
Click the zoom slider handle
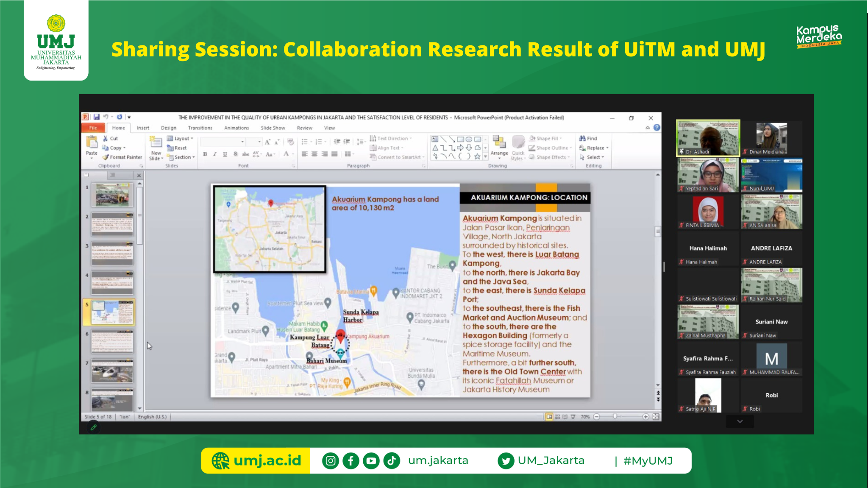pos(615,417)
